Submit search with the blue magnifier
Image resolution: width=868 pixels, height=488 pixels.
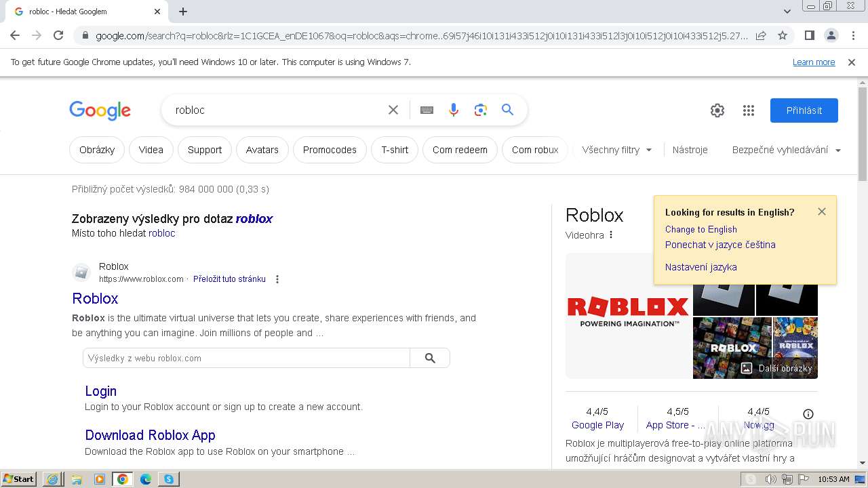507,110
